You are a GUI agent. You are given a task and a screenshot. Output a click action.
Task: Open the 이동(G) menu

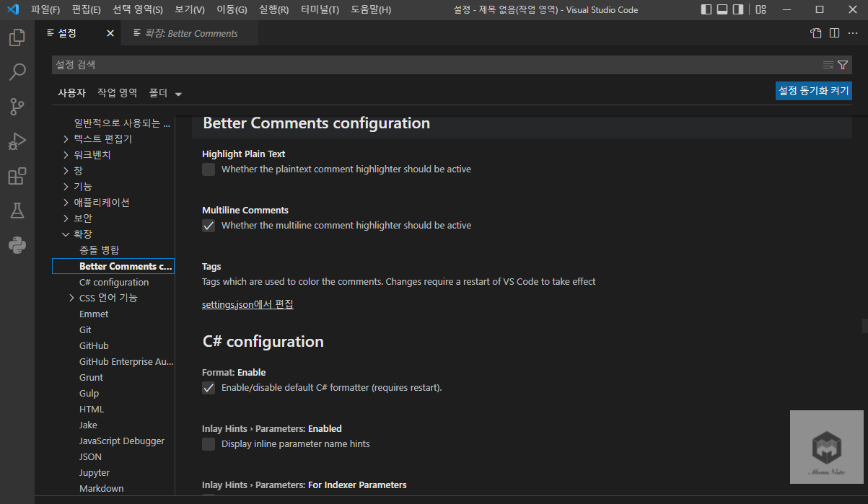point(232,10)
